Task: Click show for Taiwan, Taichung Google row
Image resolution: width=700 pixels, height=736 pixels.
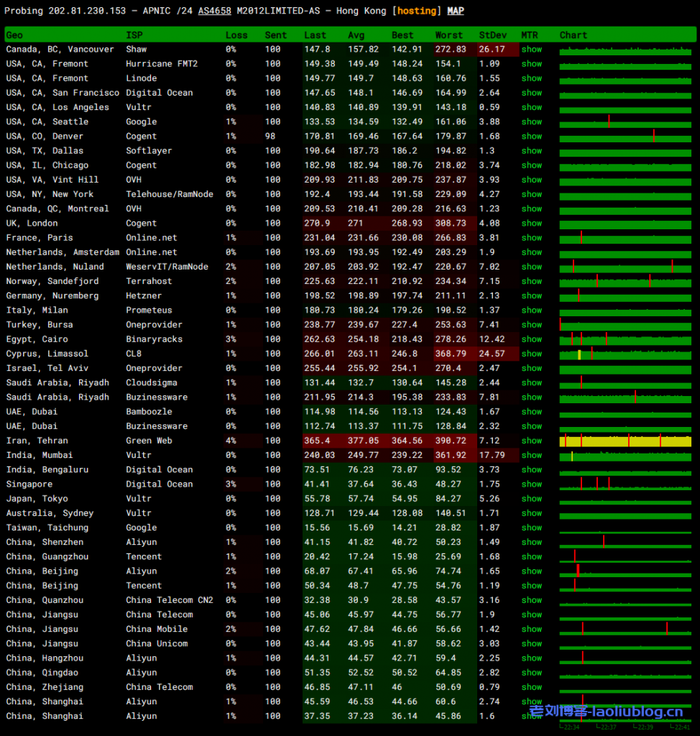Action: point(532,528)
